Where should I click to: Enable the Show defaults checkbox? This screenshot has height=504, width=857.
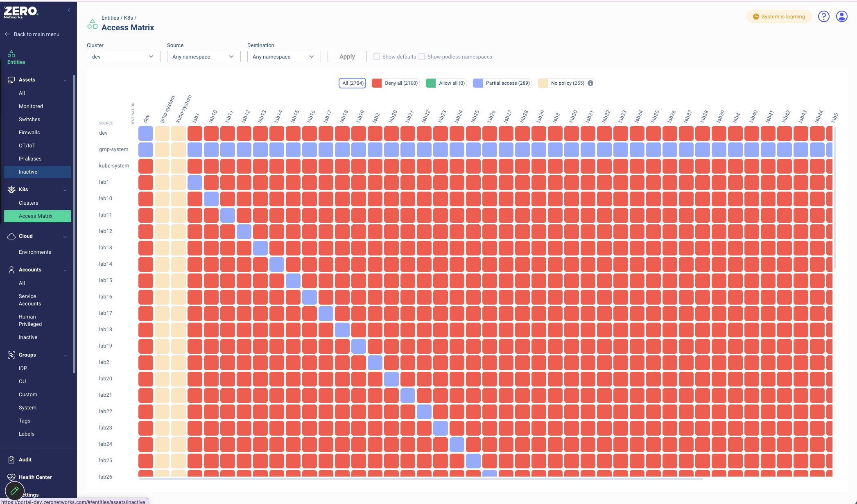[377, 57]
